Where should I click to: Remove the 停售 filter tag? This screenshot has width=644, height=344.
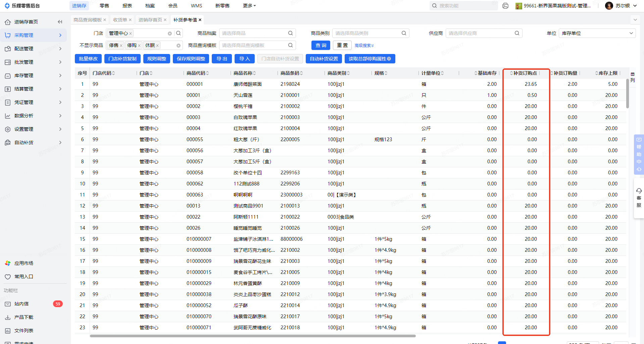121,46
